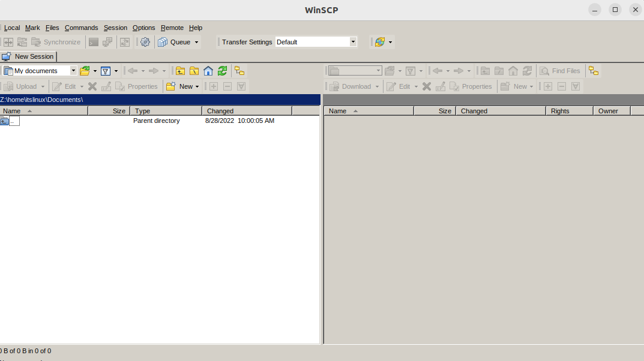The width and height of the screenshot is (644, 361).
Task: Click the Compare Directories icon in main toolbar
Action: click(x=8, y=42)
